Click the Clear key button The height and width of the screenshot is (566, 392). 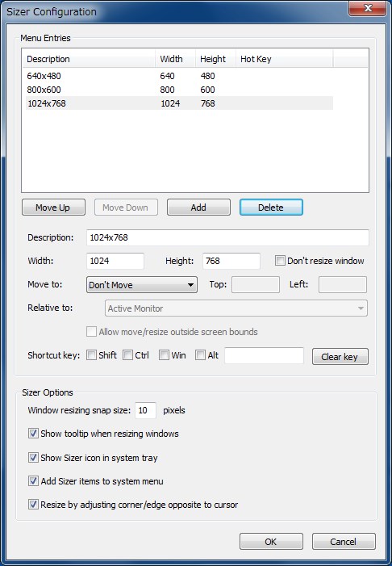pyautogui.click(x=340, y=357)
